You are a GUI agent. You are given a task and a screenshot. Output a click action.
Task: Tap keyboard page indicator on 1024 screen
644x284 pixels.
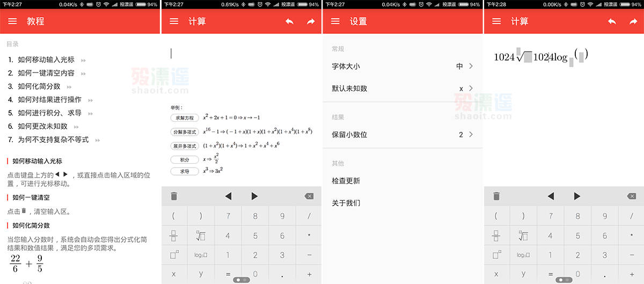pos(563,280)
